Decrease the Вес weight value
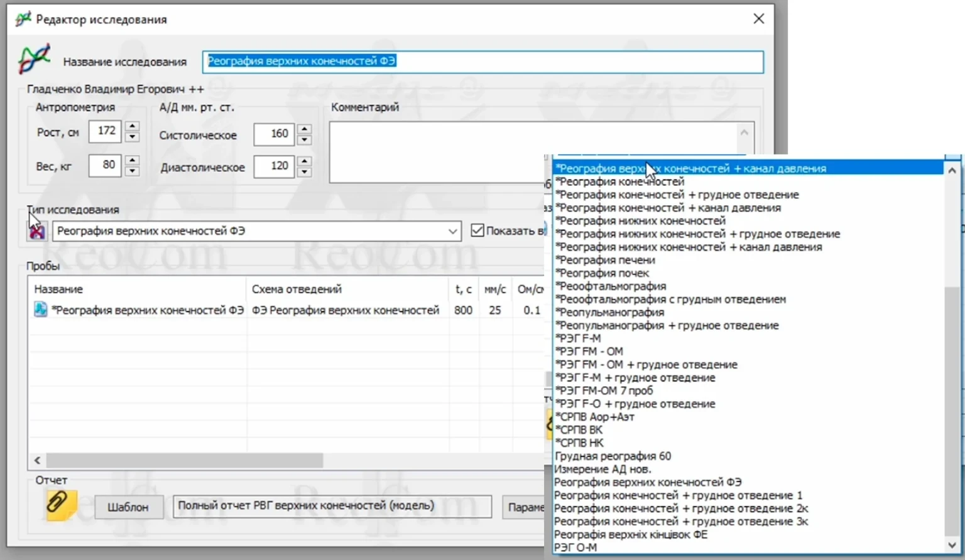 132,170
